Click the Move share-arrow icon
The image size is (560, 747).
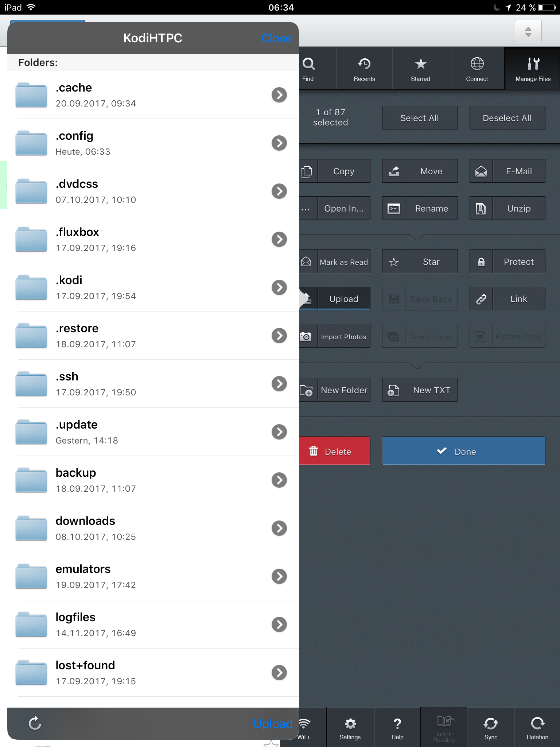394,171
